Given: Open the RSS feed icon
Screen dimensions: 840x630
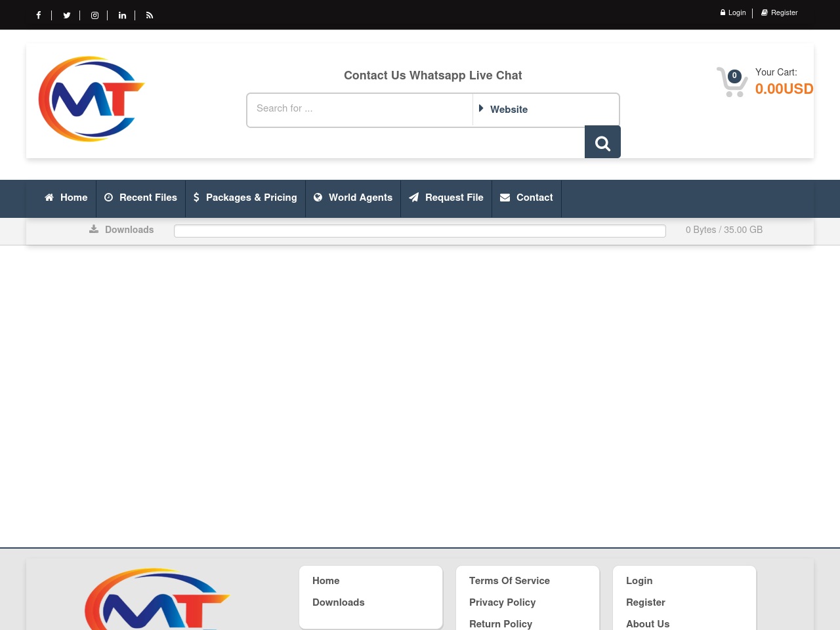Looking at the screenshot, I should tap(150, 15).
